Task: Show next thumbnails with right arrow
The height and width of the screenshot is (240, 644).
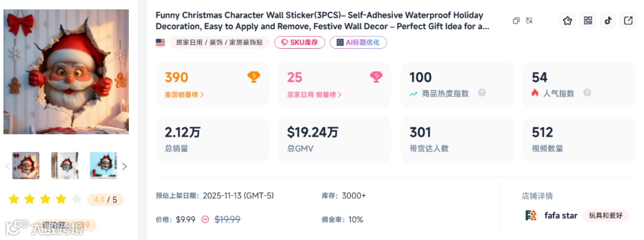Action: coord(124,166)
